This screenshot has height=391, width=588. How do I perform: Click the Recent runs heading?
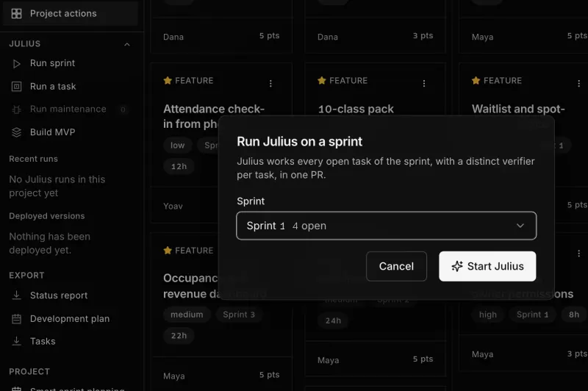[x=33, y=159]
